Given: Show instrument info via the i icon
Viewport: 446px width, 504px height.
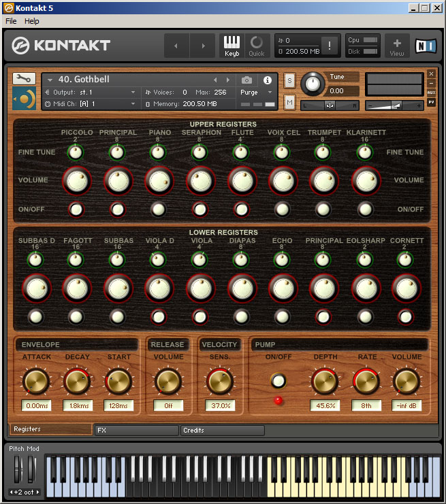Looking at the screenshot, I should click(267, 80).
